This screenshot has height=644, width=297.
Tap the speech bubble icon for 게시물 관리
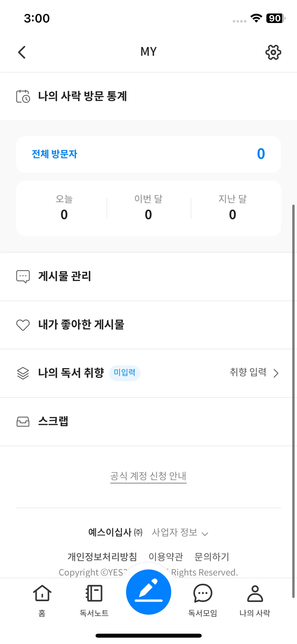(x=23, y=277)
